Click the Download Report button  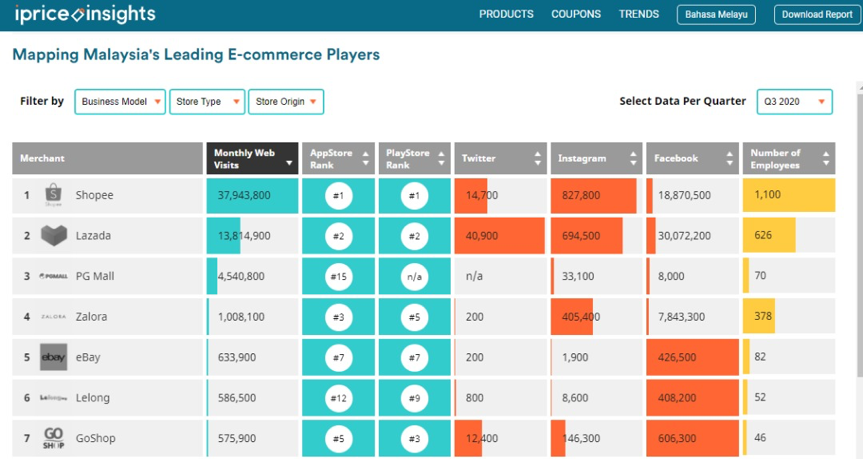pyautogui.click(x=817, y=15)
